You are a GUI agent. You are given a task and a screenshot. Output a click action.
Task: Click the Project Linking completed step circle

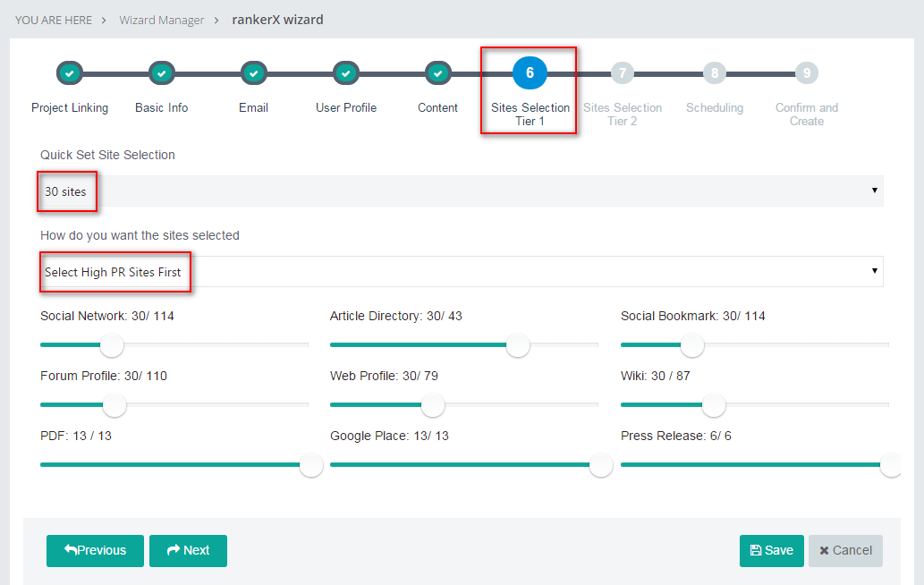70,73
